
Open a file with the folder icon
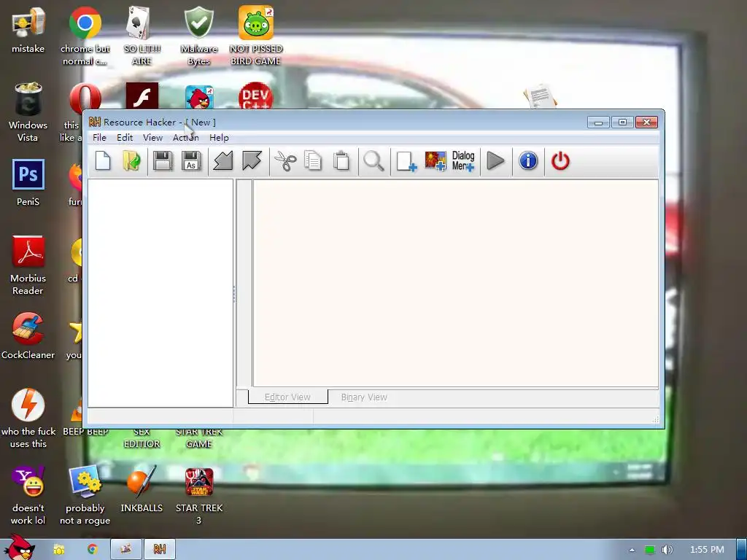[131, 161]
